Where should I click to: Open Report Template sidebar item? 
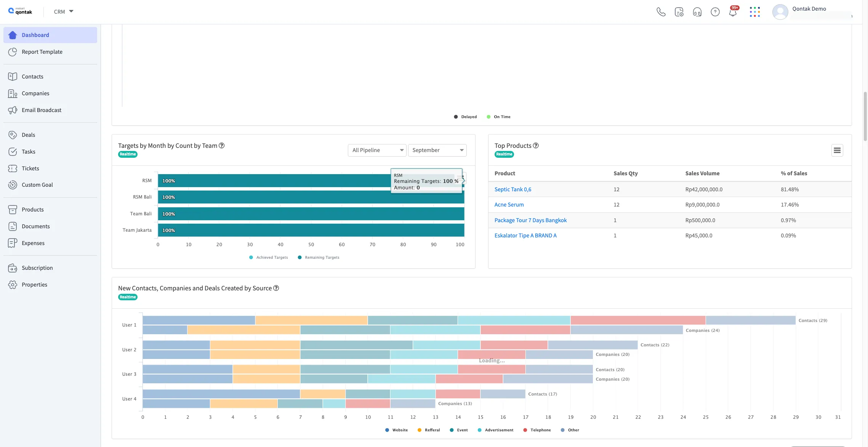coord(42,52)
